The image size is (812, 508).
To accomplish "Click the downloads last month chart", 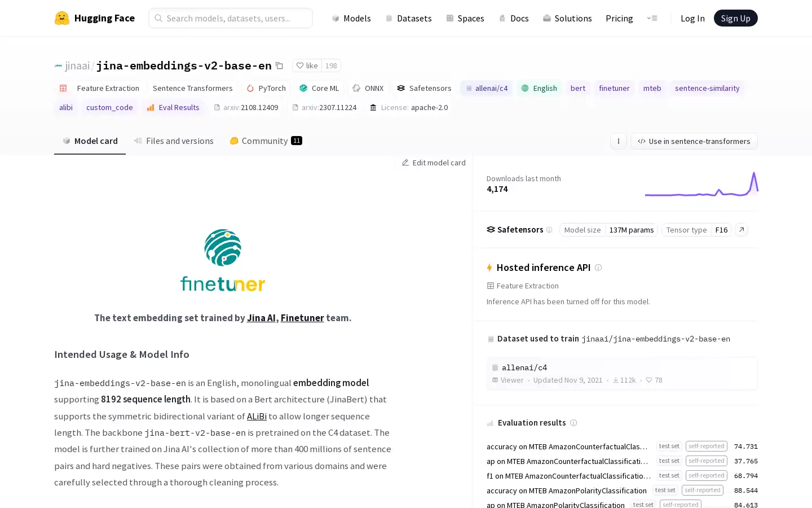I will click(x=701, y=184).
